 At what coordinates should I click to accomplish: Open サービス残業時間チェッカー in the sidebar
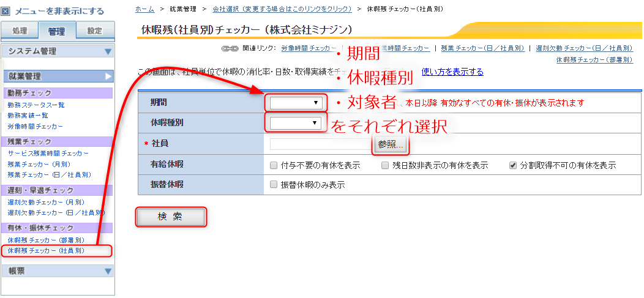pyautogui.click(x=48, y=154)
